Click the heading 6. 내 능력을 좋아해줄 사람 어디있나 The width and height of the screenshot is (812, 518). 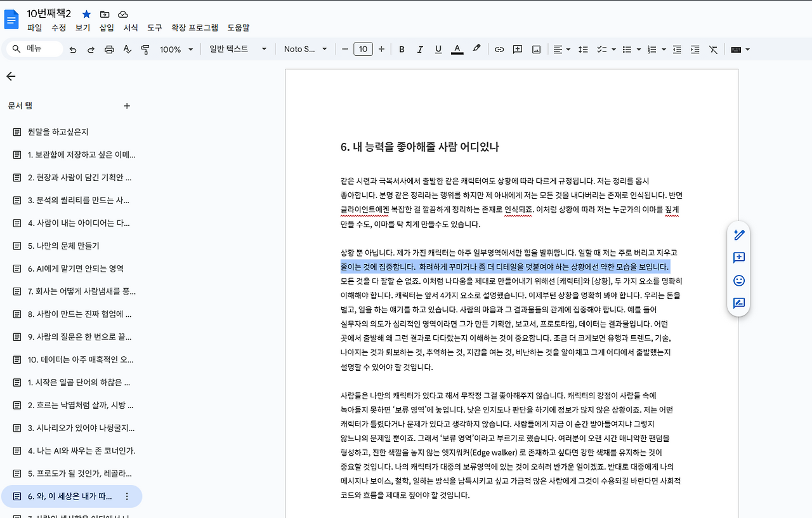point(419,147)
